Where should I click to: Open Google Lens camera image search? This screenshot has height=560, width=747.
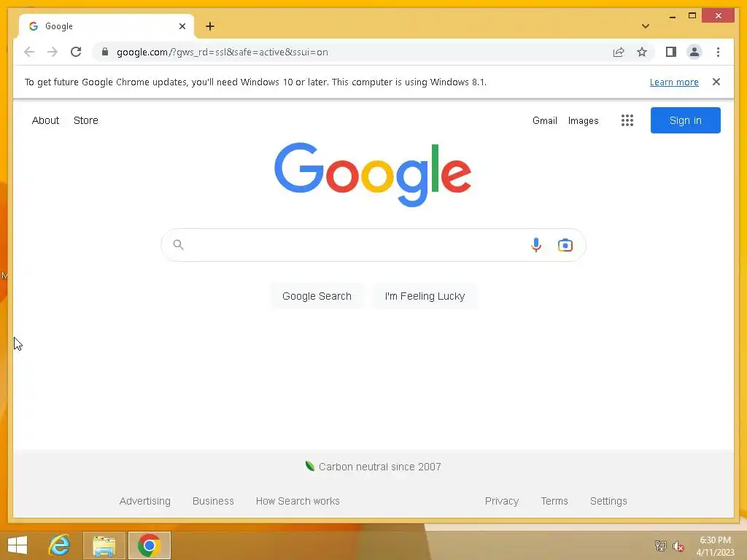pos(565,245)
